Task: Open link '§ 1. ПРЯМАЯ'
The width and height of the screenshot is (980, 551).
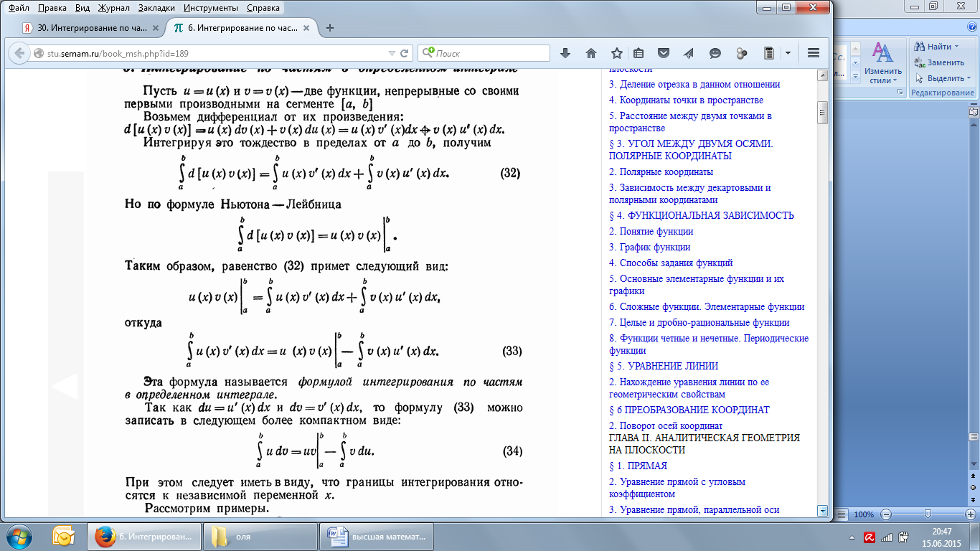Action: click(638, 466)
